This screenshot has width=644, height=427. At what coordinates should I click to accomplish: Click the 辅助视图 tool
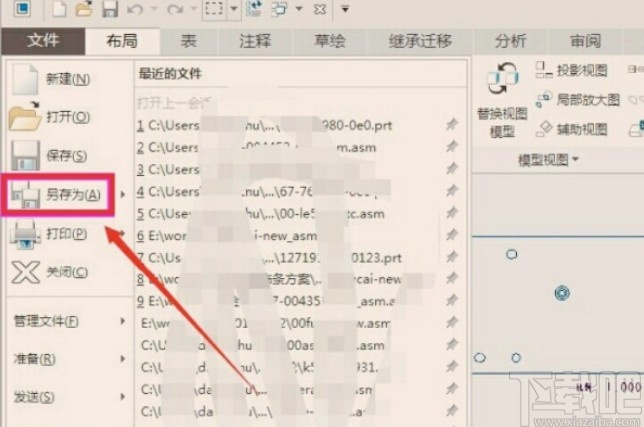[x=571, y=129]
